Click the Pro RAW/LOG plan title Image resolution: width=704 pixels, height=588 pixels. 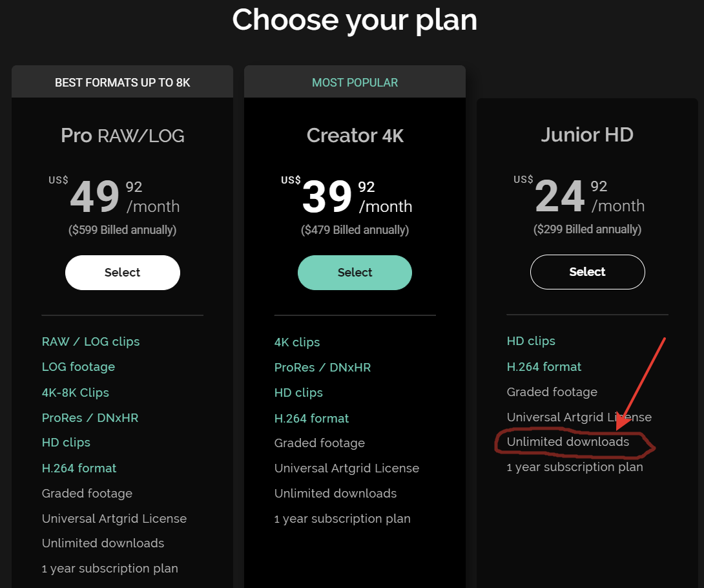pos(122,135)
